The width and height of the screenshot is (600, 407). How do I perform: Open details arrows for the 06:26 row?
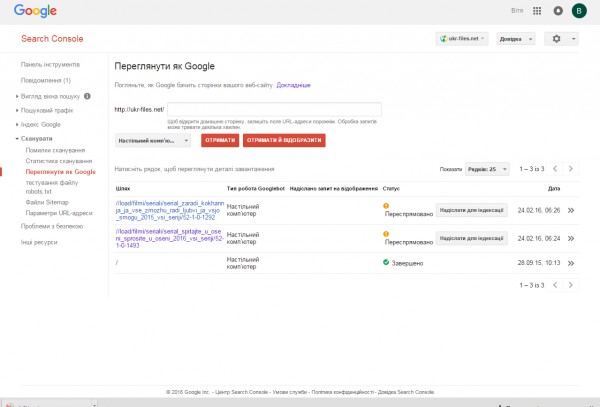[571, 210]
